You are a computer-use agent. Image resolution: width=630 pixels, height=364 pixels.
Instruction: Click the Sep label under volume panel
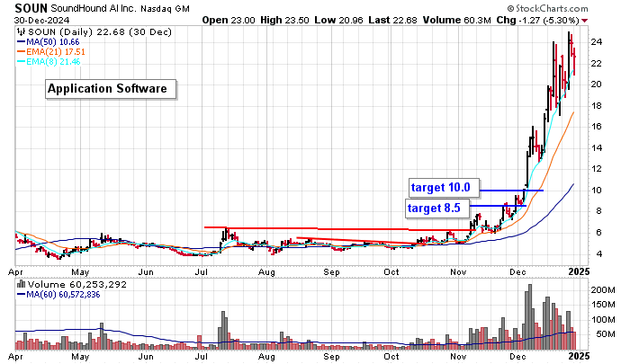pyautogui.click(x=331, y=357)
